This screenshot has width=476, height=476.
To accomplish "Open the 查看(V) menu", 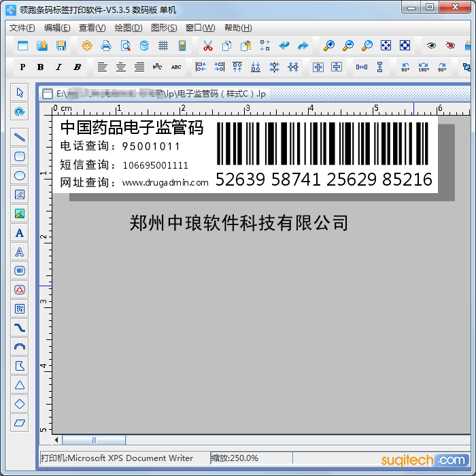I will coord(92,28).
